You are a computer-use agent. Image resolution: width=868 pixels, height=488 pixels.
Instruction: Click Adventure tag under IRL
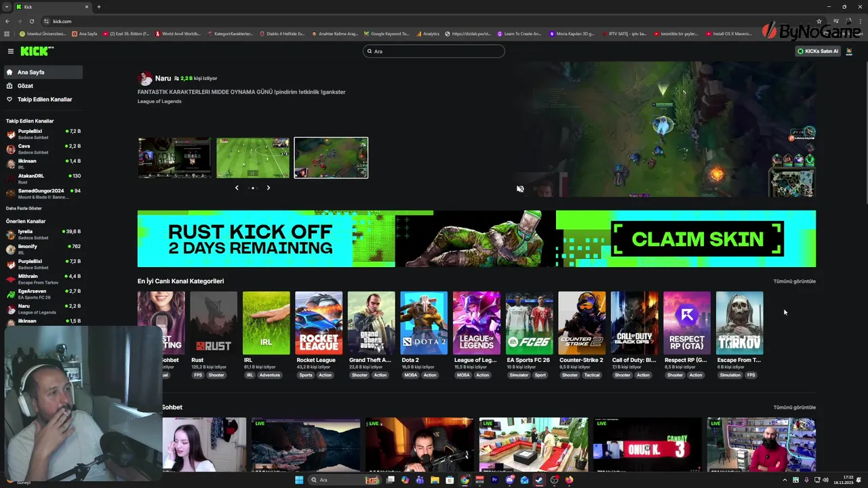coord(269,375)
